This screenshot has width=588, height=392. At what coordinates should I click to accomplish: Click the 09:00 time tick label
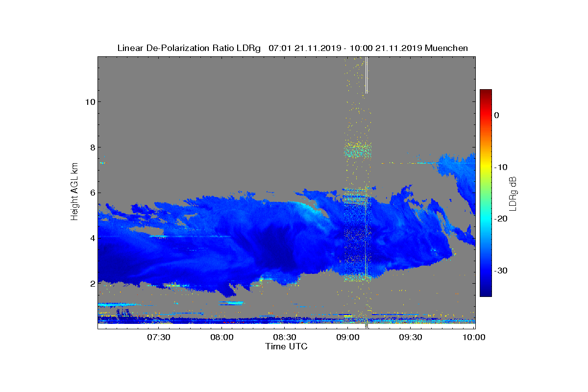pyautogui.click(x=348, y=337)
